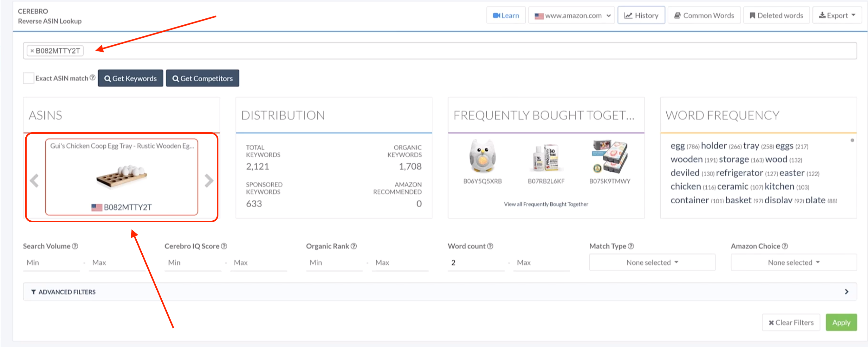Open Common Words
Image resolution: width=868 pixels, height=347 pixels.
(703, 16)
